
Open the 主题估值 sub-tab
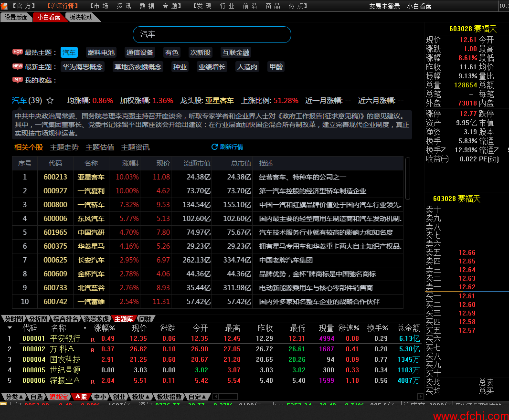pyautogui.click(x=100, y=147)
